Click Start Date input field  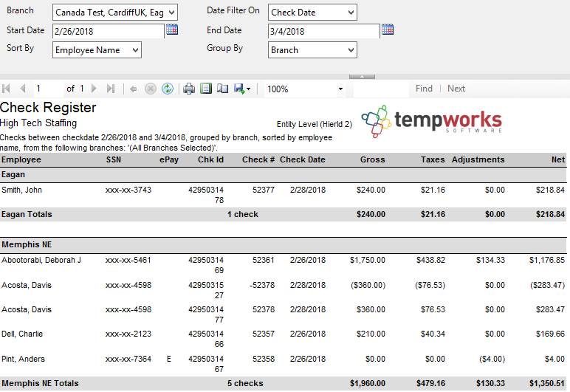click(x=109, y=31)
